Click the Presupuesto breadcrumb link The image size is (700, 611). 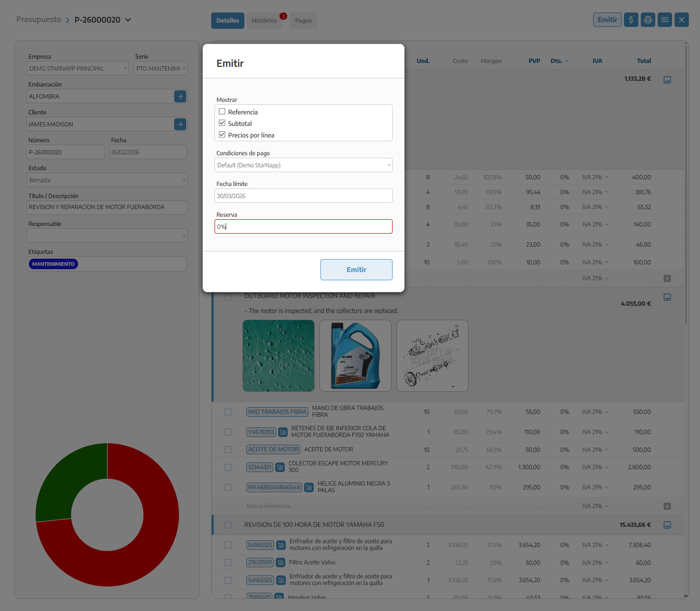pyautogui.click(x=39, y=20)
